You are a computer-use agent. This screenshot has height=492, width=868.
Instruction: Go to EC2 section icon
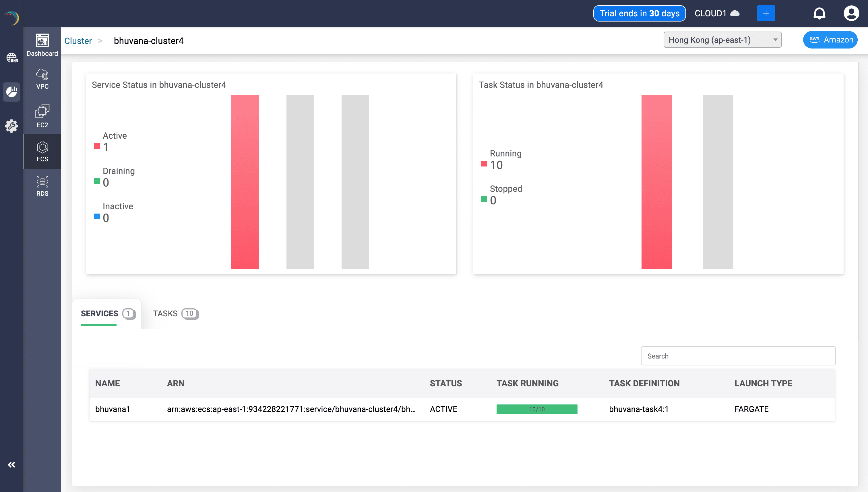coord(42,116)
